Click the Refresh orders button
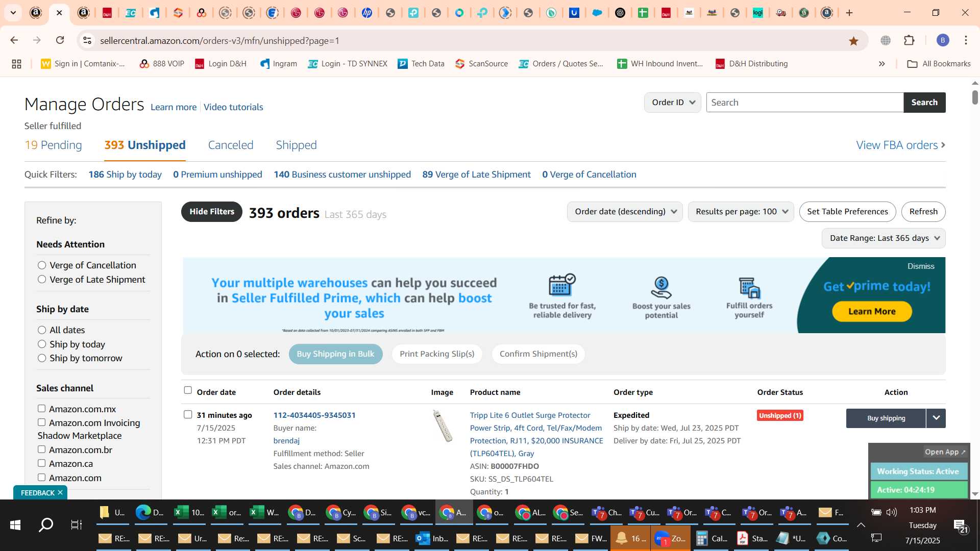This screenshot has width=980, height=551. (923, 212)
